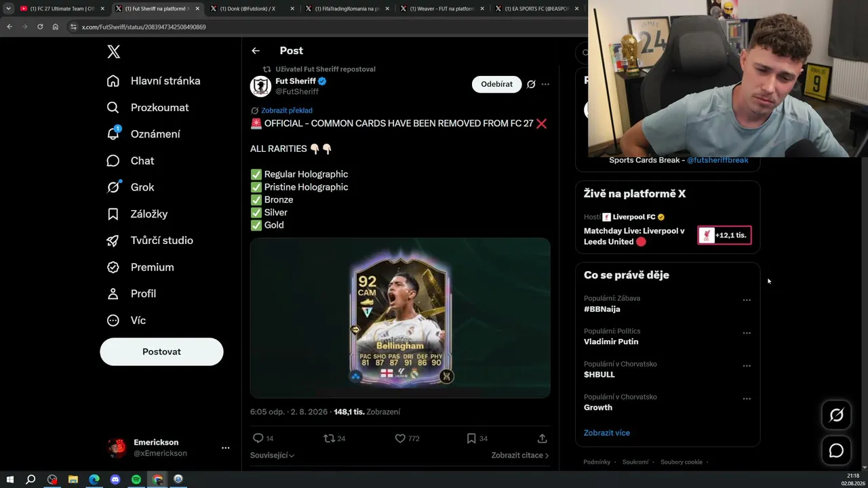
Task: Open Discord from the taskbar
Action: click(115, 479)
